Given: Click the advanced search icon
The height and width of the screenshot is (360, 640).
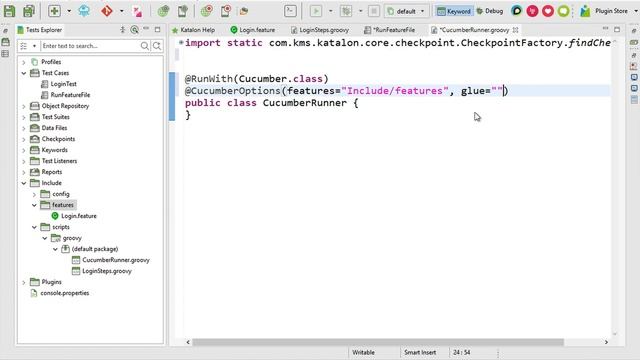Looking at the screenshot, I should [x=157, y=46].
